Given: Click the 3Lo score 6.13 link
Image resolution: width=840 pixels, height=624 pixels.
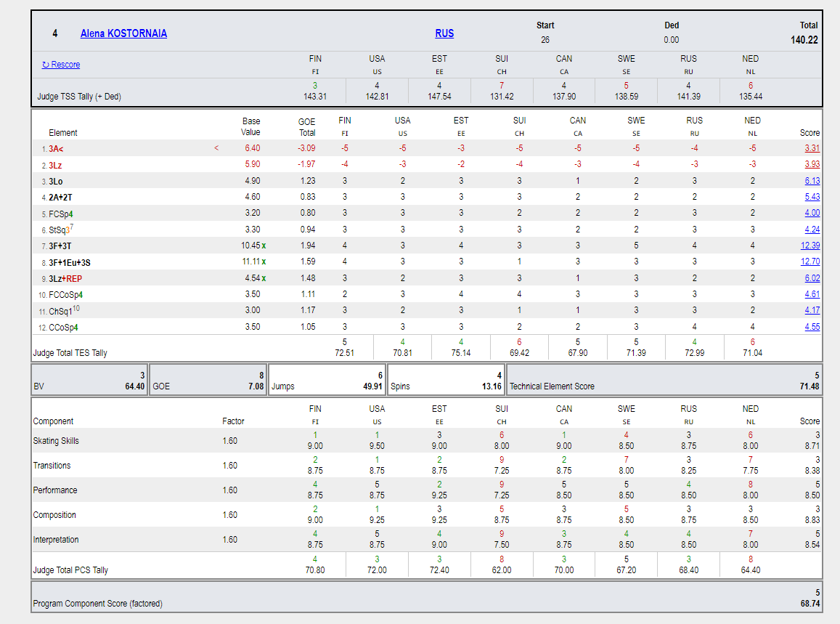Looking at the screenshot, I should pos(812,181).
